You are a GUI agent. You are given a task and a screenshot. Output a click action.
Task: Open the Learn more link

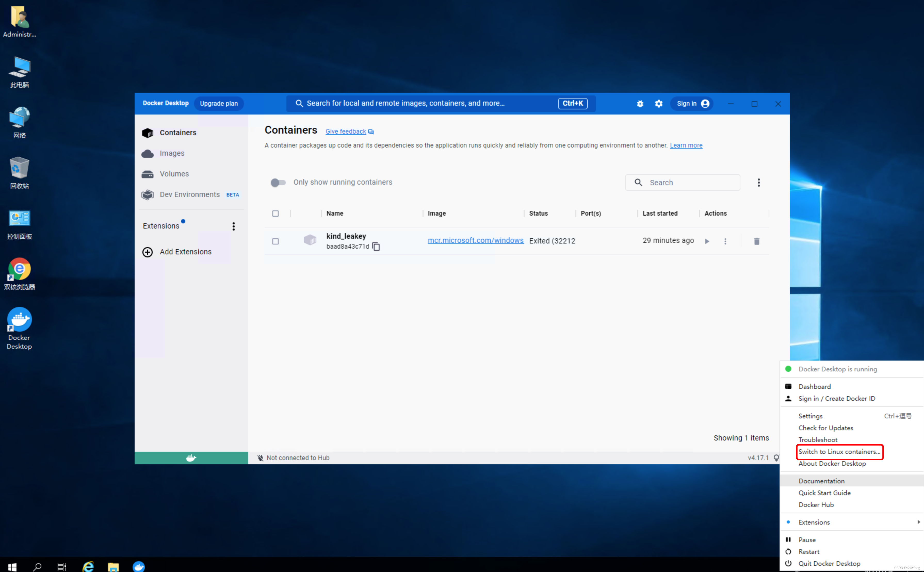click(x=686, y=146)
